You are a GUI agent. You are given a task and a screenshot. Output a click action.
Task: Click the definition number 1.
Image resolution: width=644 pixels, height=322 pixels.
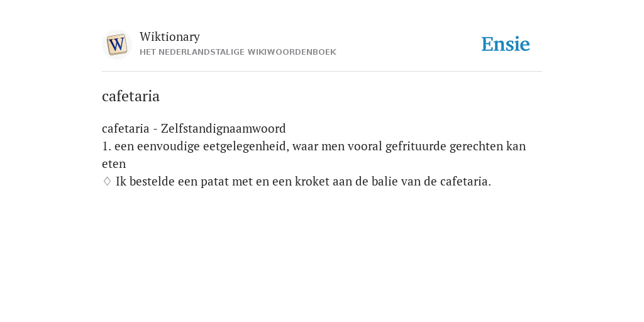tap(106, 146)
